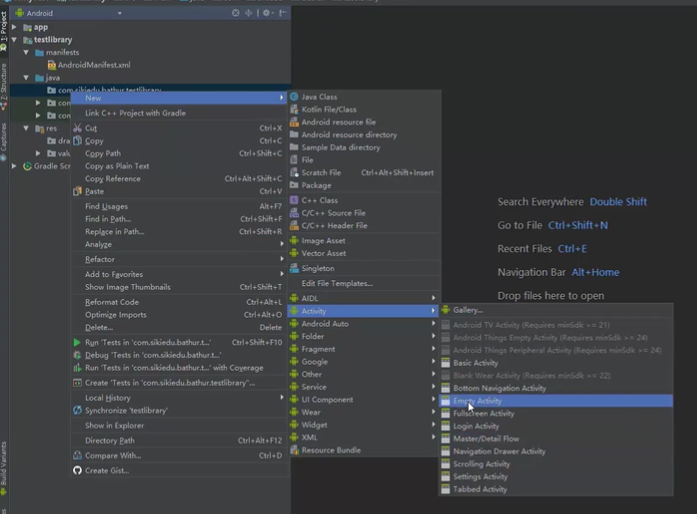Click the Paste clipboard icon
This screenshot has height=514, width=697.
77,191
